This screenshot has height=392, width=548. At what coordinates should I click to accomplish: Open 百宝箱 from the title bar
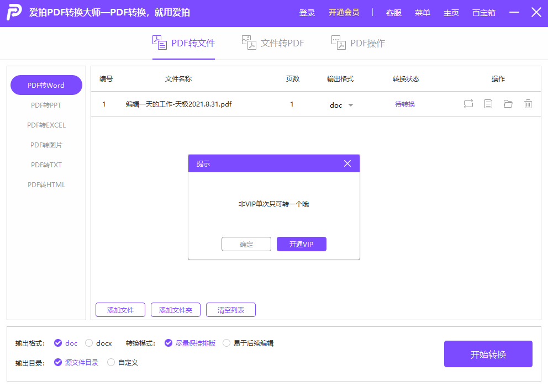pyautogui.click(x=484, y=13)
